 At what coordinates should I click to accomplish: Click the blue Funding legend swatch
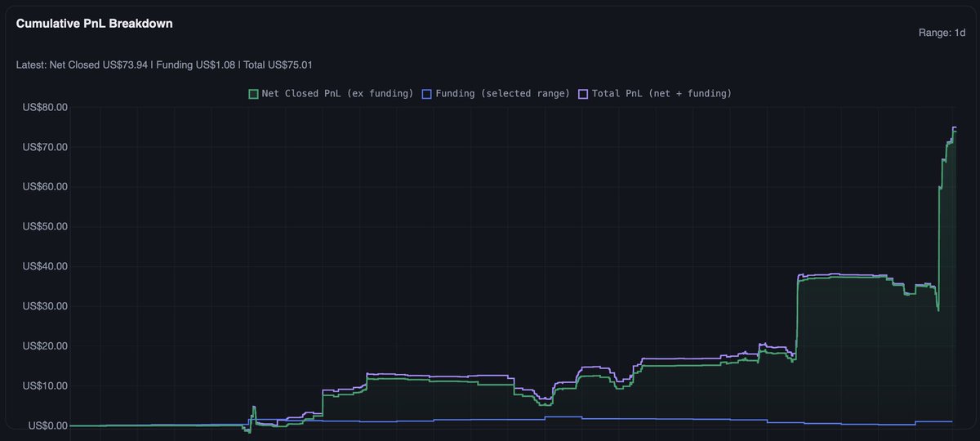426,94
